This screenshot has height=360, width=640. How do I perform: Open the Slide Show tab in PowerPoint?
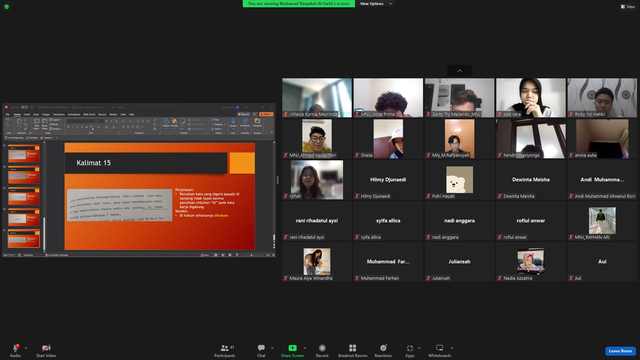pyautogui.click(x=89, y=114)
